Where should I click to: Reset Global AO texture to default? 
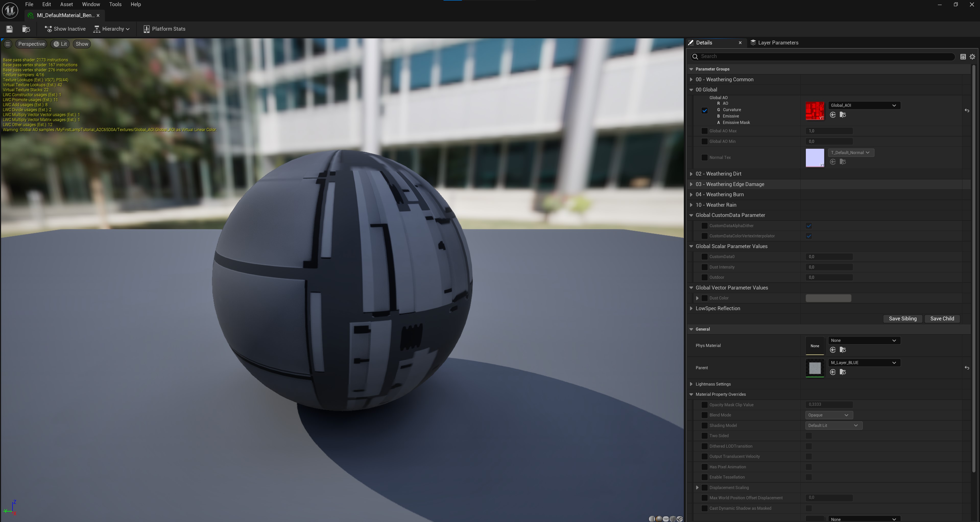(x=967, y=110)
